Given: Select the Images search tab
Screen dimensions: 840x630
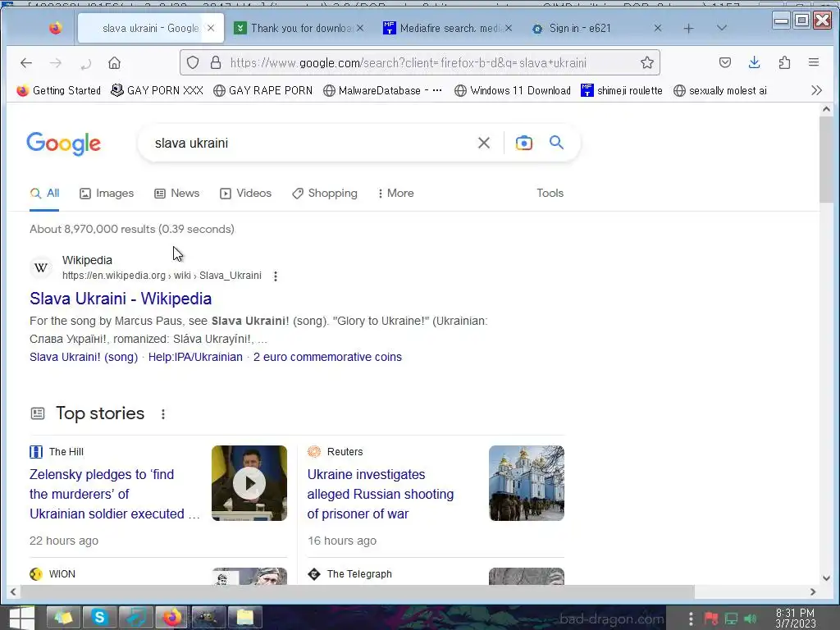Looking at the screenshot, I should click(x=107, y=194).
